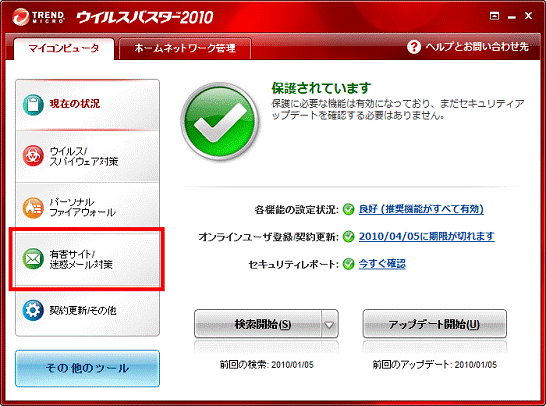Click the green envelope mail icon
This screenshot has width=546, height=406.
[x=33, y=258]
